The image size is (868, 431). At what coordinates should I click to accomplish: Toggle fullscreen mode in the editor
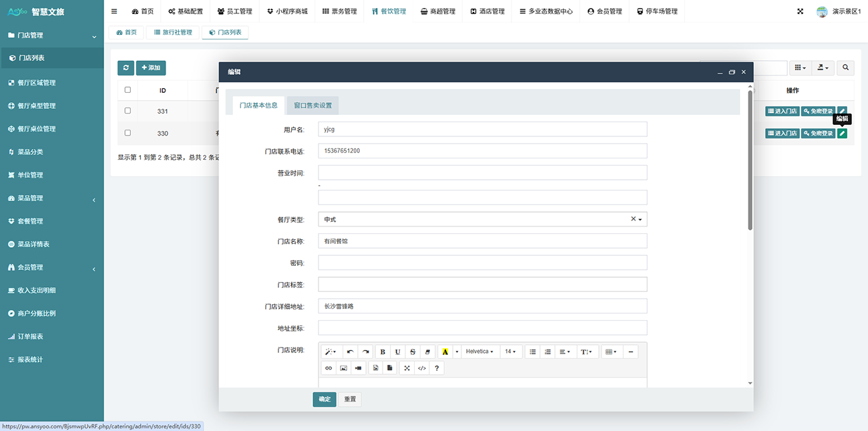[407, 368]
